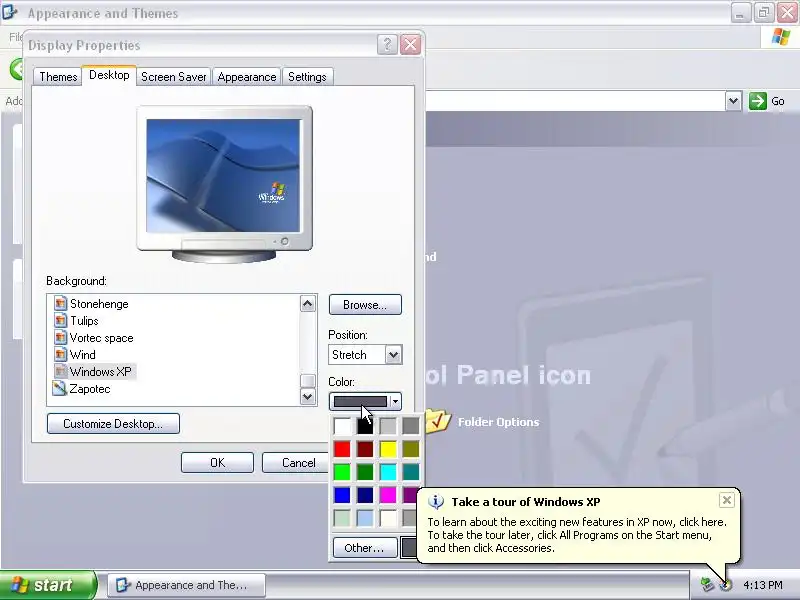Screen dimensions: 800x600
Task: Select the cyan color swatch
Action: pyautogui.click(x=388, y=472)
